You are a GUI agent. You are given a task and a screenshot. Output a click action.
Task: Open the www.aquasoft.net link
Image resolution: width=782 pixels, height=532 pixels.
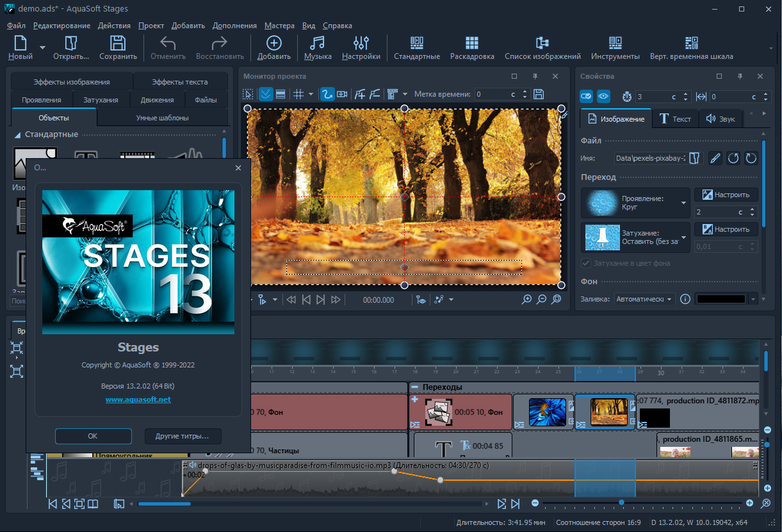coord(138,399)
